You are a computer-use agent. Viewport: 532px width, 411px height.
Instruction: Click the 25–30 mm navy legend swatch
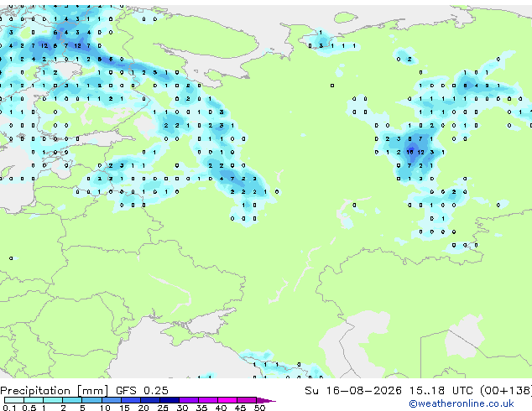[170, 400]
